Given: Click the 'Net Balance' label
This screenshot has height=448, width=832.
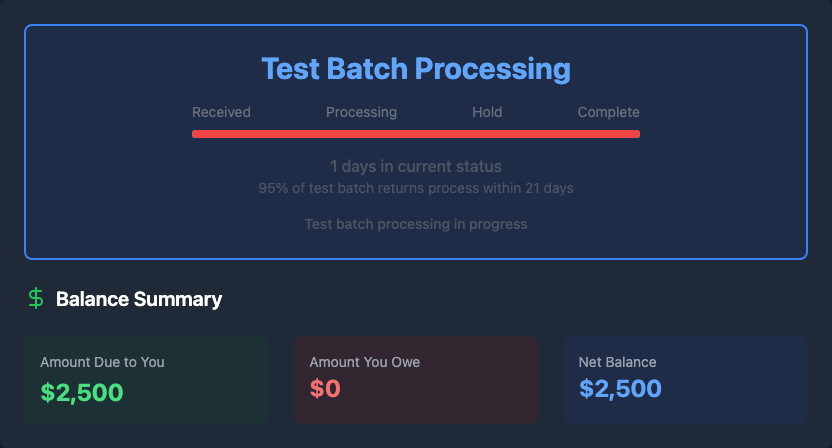Looking at the screenshot, I should pyautogui.click(x=617, y=362).
